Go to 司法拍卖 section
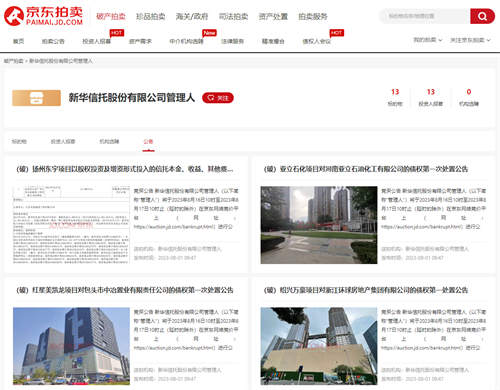This screenshot has height=390, width=500. coord(233,16)
